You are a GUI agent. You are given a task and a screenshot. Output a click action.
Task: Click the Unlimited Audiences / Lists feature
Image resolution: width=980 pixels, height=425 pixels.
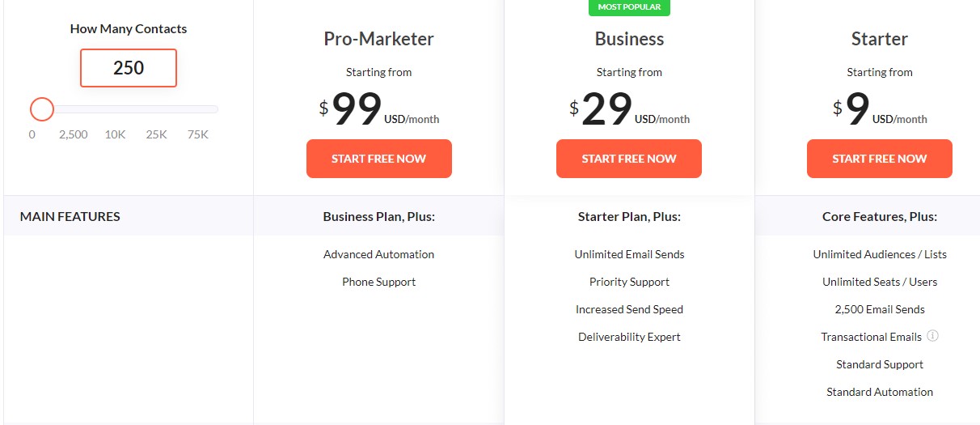coord(880,254)
